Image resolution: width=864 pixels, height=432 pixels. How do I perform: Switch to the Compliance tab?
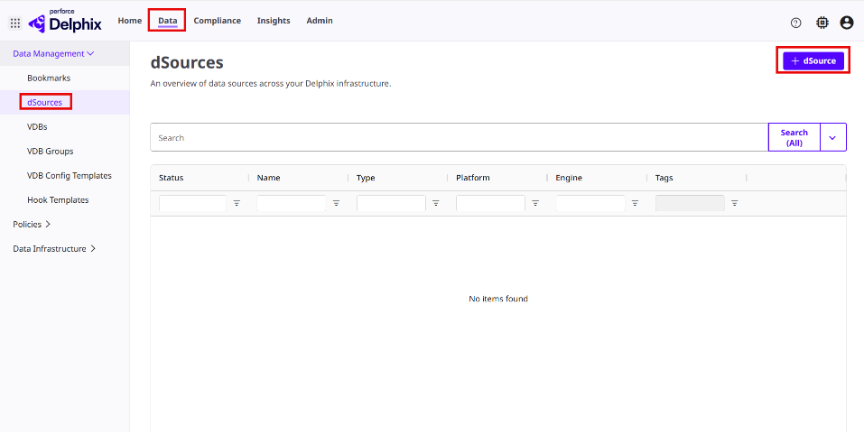(217, 21)
